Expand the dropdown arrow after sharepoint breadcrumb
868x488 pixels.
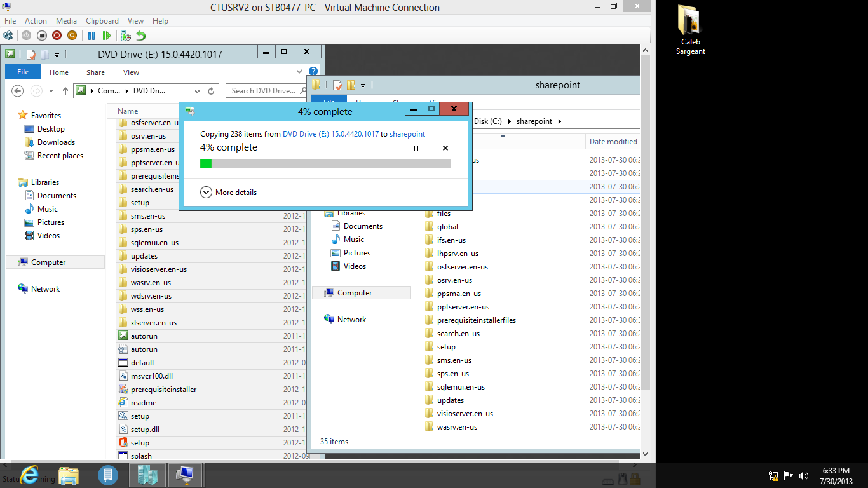click(560, 121)
